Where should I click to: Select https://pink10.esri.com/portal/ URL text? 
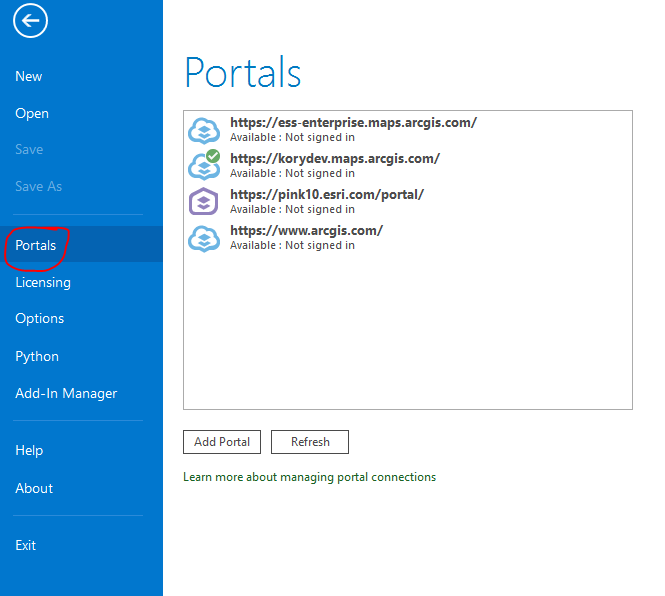(x=327, y=195)
